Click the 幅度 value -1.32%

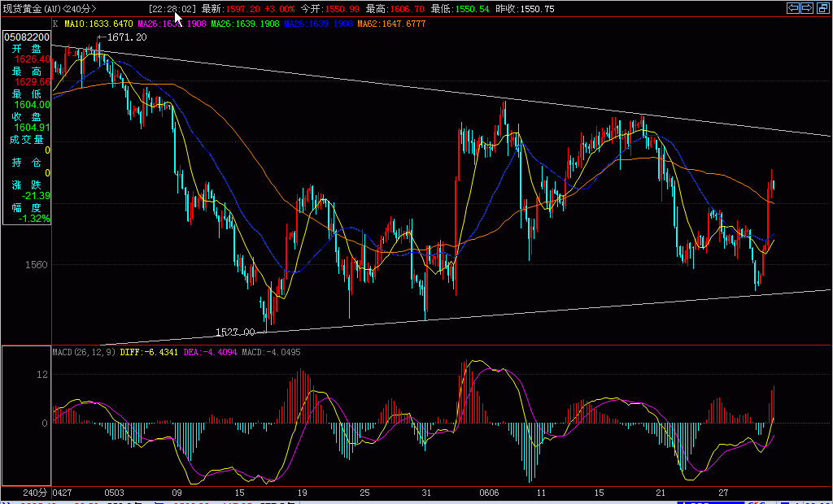pyautogui.click(x=34, y=219)
